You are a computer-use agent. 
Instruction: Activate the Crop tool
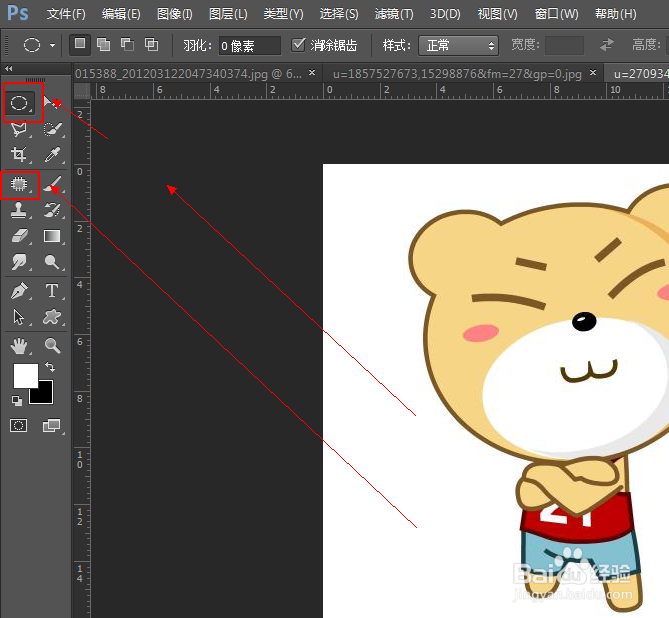[x=19, y=154]
